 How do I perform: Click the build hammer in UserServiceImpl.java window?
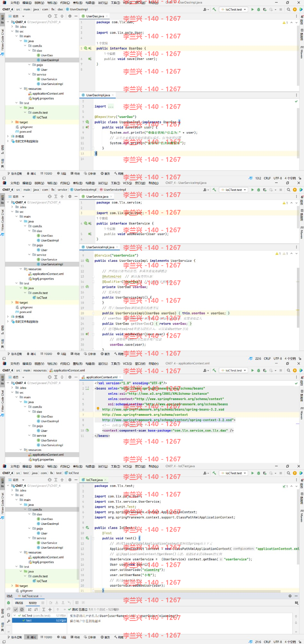(x=214, y=190)
